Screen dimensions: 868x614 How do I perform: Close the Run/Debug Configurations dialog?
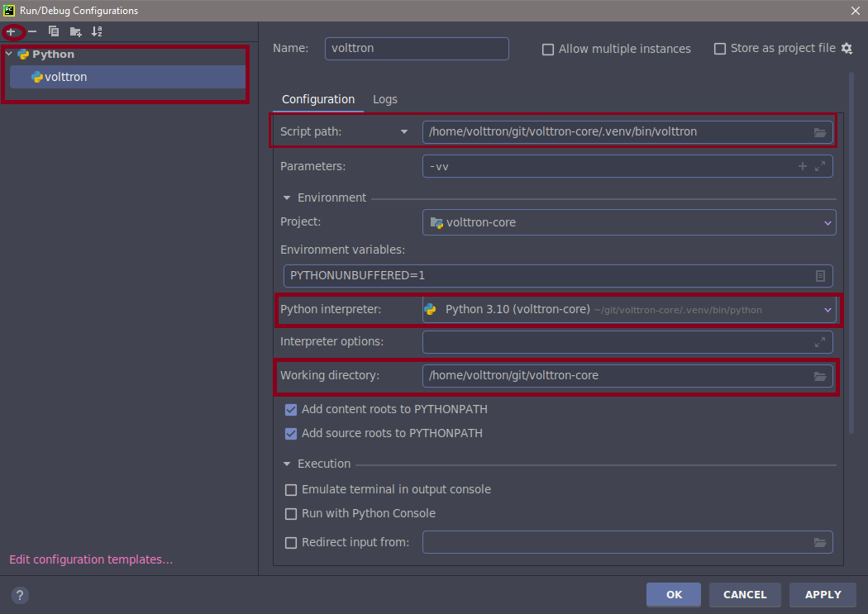tap(856, 11)
